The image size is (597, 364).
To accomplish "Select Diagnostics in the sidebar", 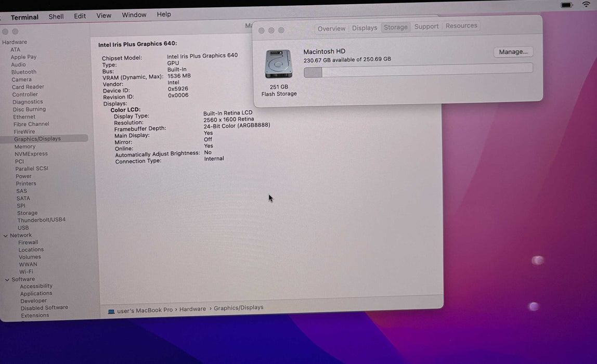I will 28,102.
